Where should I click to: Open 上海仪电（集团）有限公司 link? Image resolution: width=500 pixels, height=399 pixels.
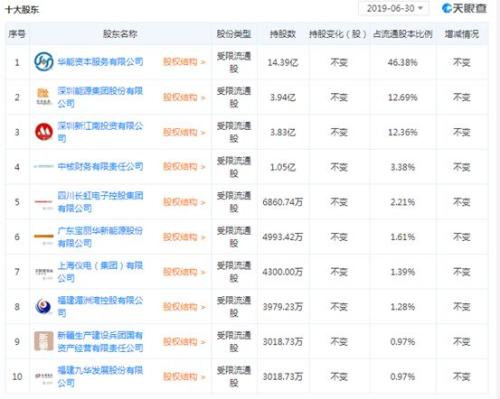[x=100, y=271]
